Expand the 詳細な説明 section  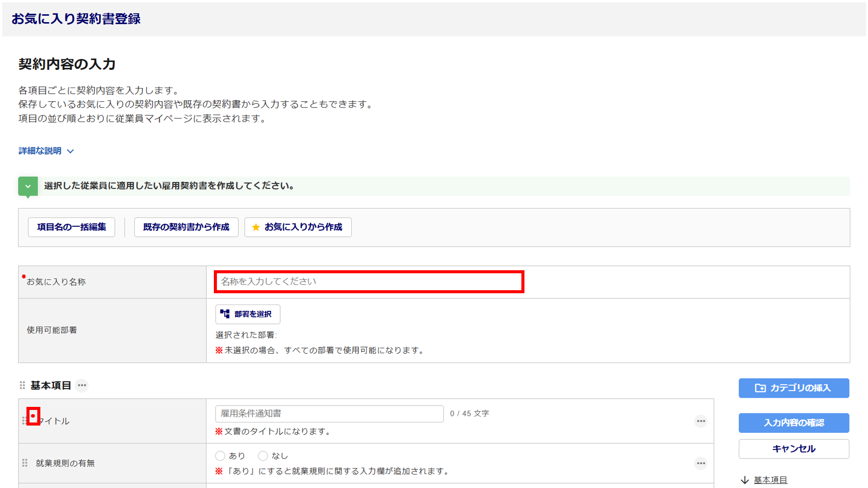[40, 151]
